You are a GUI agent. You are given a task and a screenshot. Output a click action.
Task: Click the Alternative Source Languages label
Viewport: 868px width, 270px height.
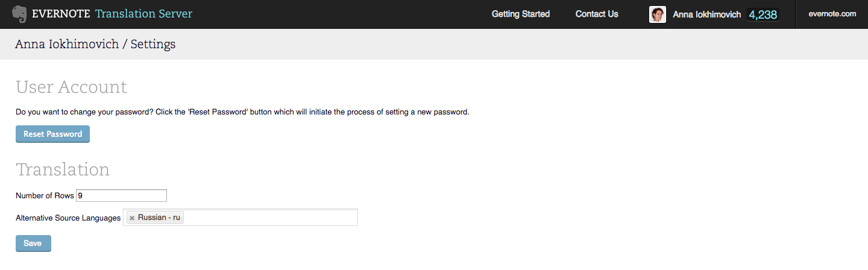coord(68,218)
